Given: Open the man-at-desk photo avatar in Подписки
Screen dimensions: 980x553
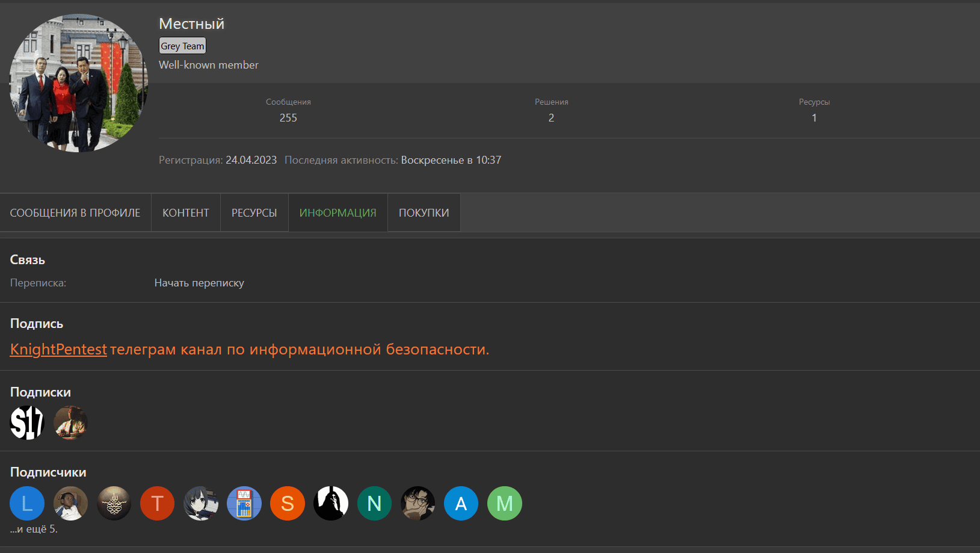Looking at the screenshot, I should (x=70, y=423).
